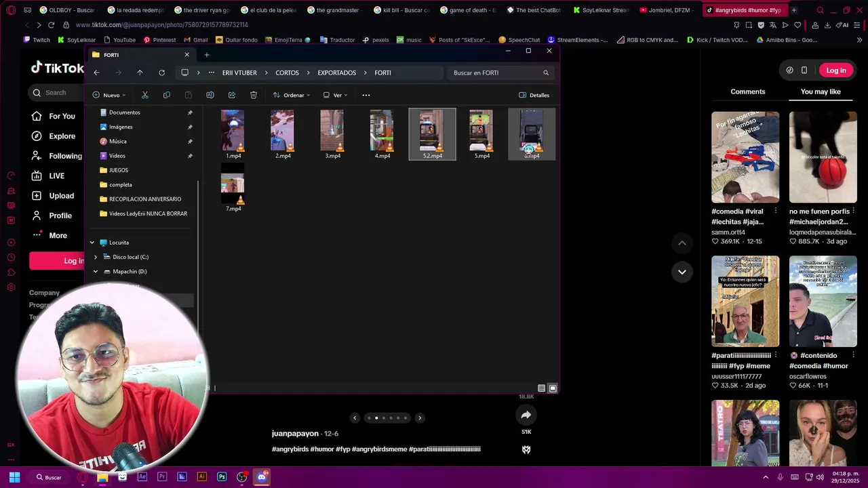Click the Buscar en FORTI search field
The height and width of the screenshot is (488, 868).
(500, 73)
